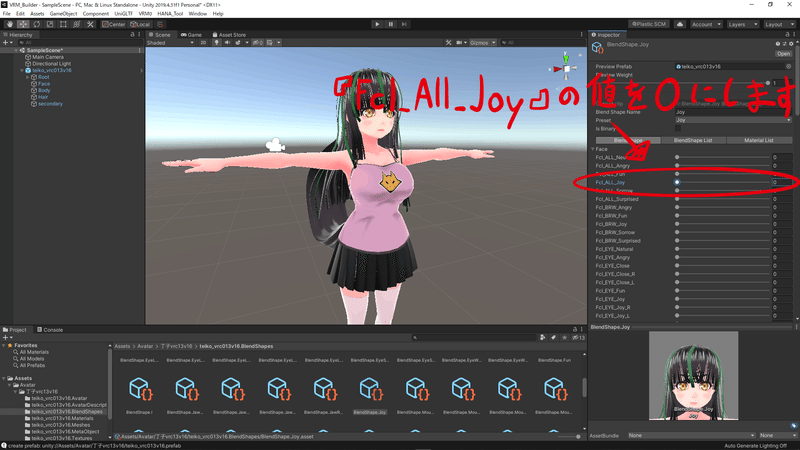Switch to the Game tab
Image resolution: width=800 pixels, height=450 pixels.
tap(191, 35)
